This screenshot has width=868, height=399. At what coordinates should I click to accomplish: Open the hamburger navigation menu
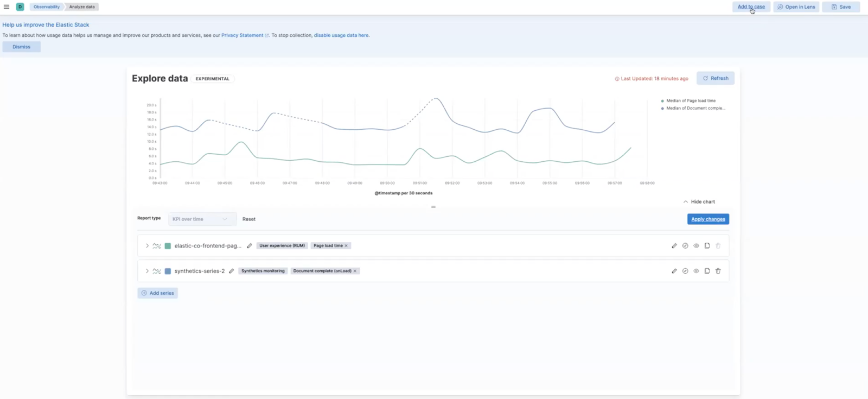[x=7, y=7]
